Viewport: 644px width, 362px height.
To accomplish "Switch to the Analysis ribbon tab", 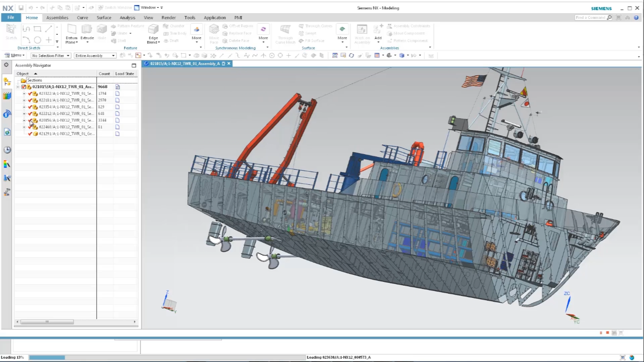I will click(127, 17).
